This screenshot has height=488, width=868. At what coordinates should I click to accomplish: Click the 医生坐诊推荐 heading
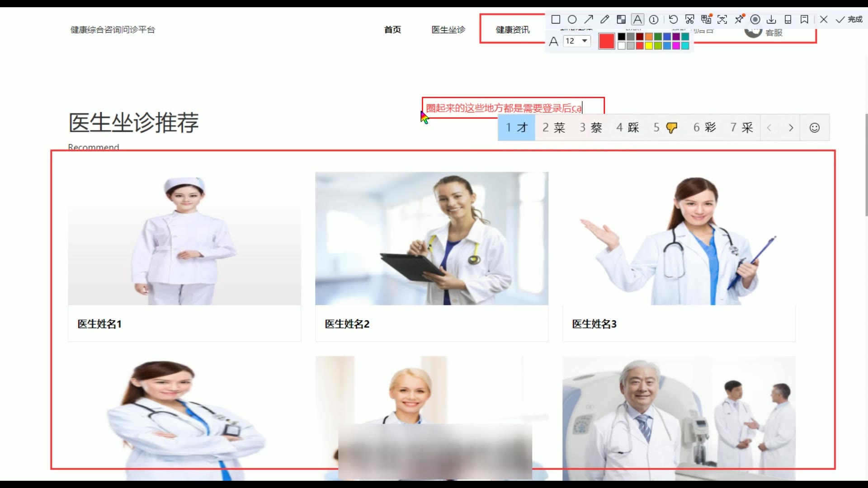[134, 122]
